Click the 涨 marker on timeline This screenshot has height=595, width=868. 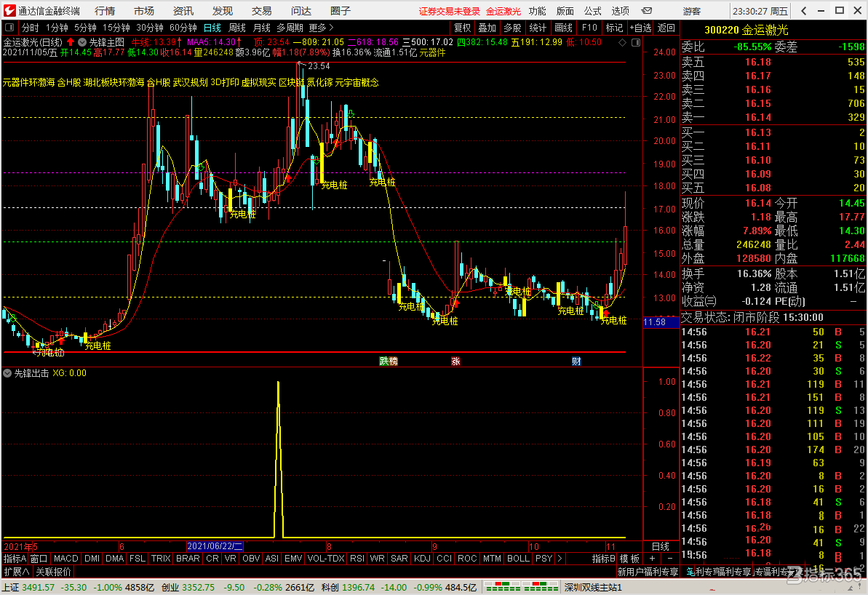coord(455,362)
